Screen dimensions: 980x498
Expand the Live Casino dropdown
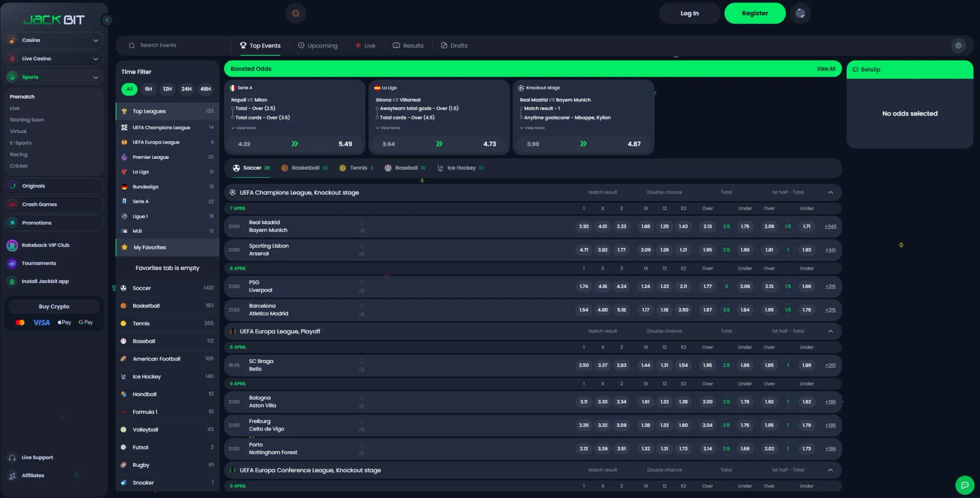(95, 59)
